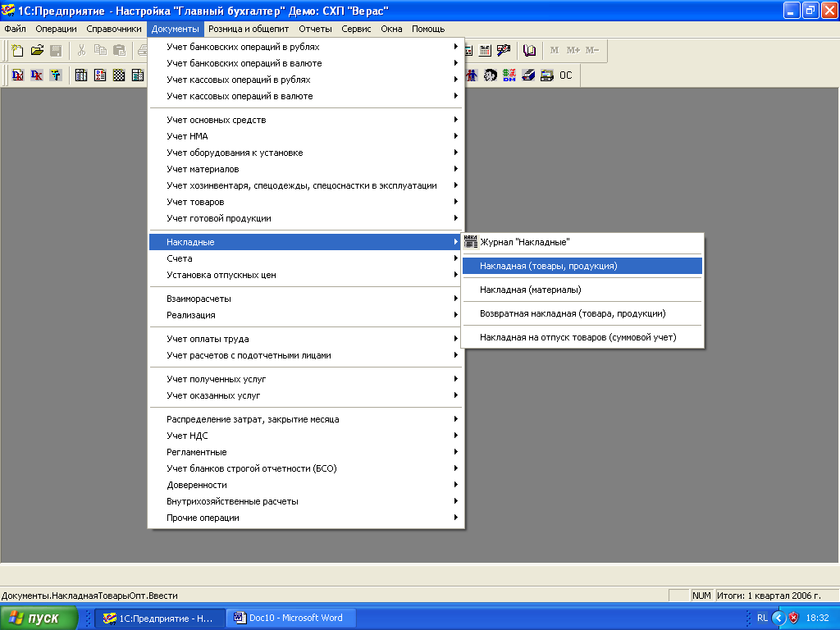Expand arrow of Учет материалов

tap(456, 169)
